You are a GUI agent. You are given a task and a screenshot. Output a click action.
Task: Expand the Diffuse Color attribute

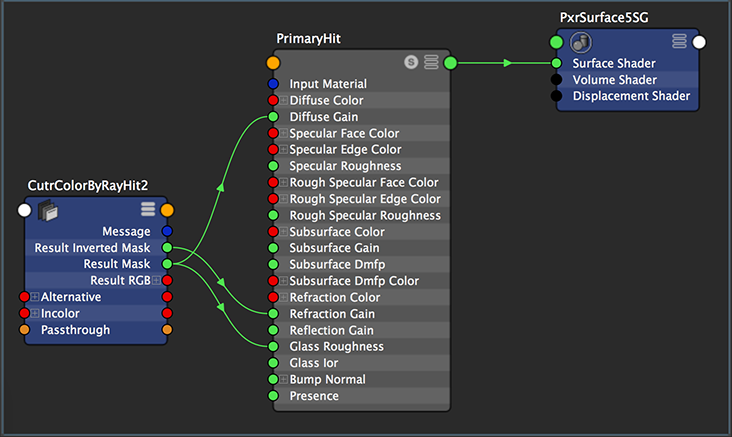283,100
